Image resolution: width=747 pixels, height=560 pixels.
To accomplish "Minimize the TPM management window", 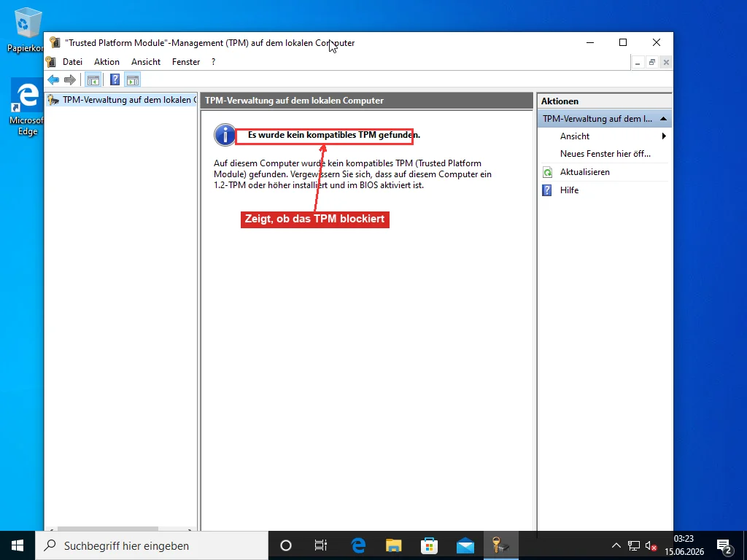I will 589,42.
